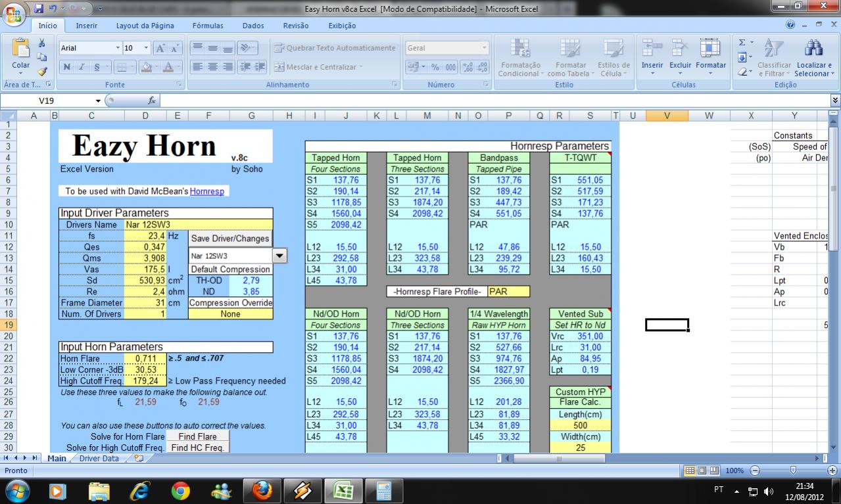841x504 pixels.
Task: Click the Find Flare button
Action: (198, 436)
